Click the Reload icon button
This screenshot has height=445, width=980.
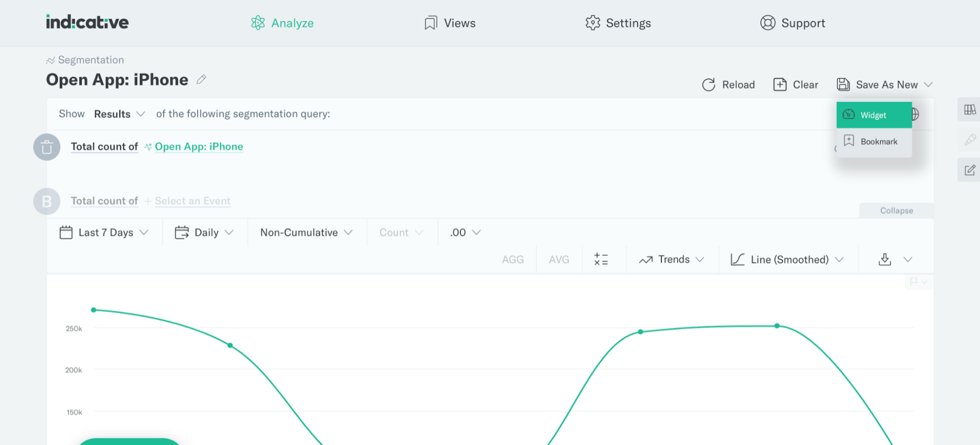point(708,84)
